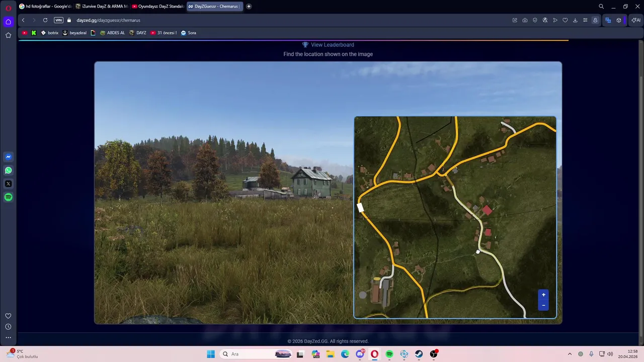Open the Sora bookmark

[189, 33]
